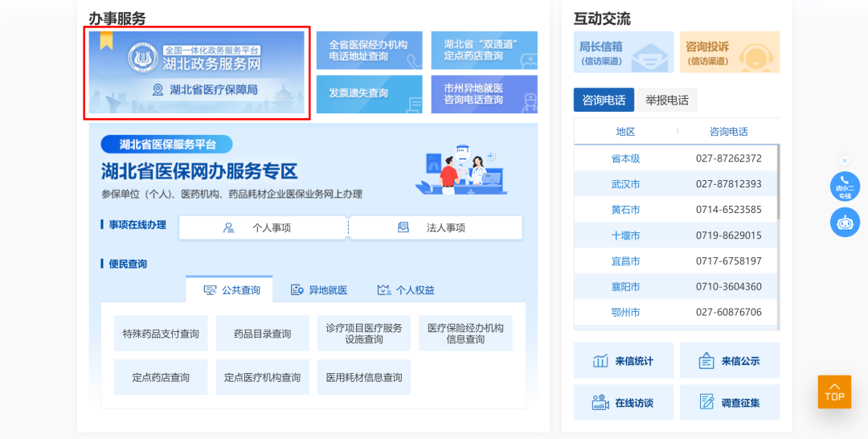Switch to 咨询电话 tab
The image size is (868, 439).
point(604,101)
